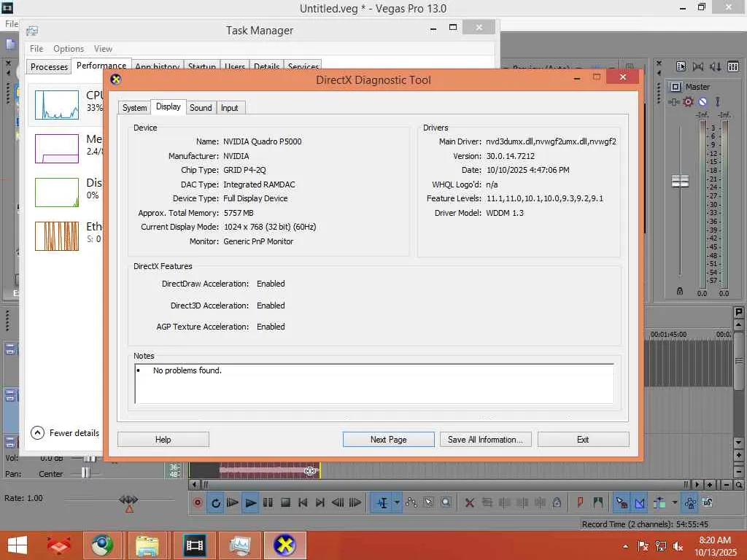747x560 pixels.
Task: Open Master FX icon under Master label
Action: click(x=673, y=101)
